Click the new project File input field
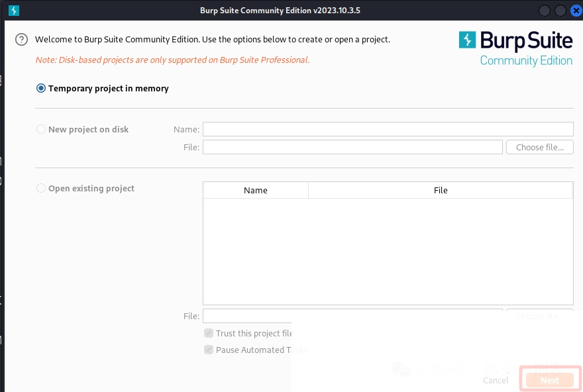The width and height of the screenshot is (583, 392). tap(352, 147)
